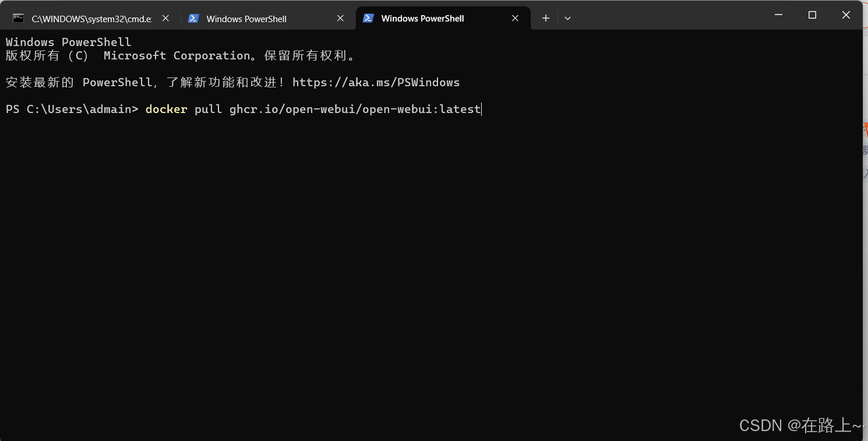Click the PowerShell icon on the active tab

(x=368, y=18)
